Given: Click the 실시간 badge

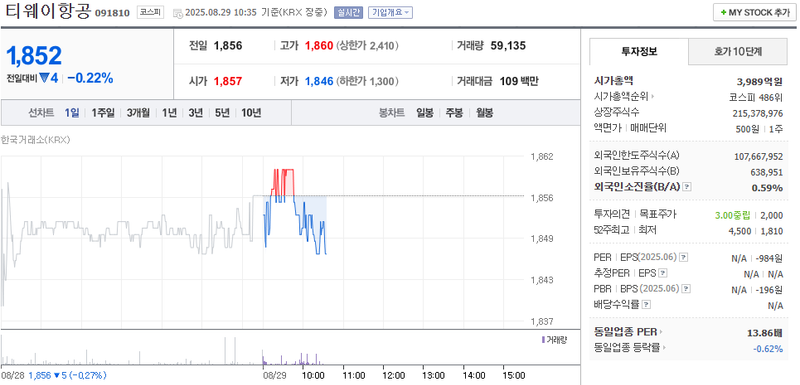Looking at the screenshot, I should [x=348, y=13].
